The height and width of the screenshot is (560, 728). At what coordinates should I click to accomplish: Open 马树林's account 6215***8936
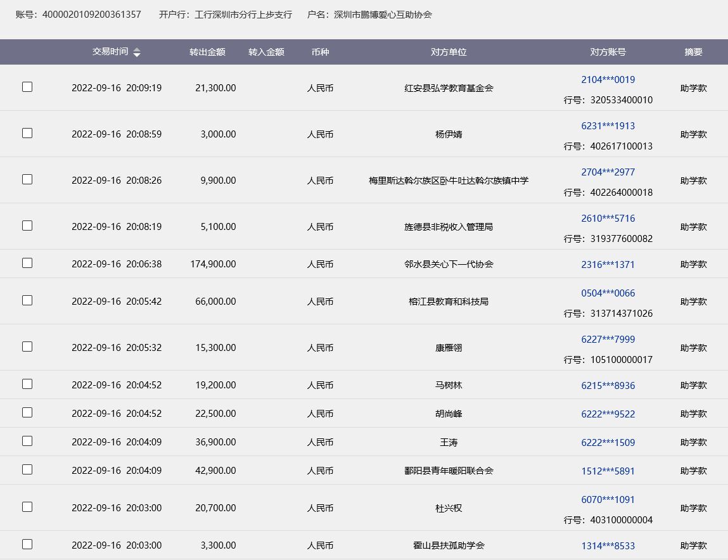click(608, 386)
